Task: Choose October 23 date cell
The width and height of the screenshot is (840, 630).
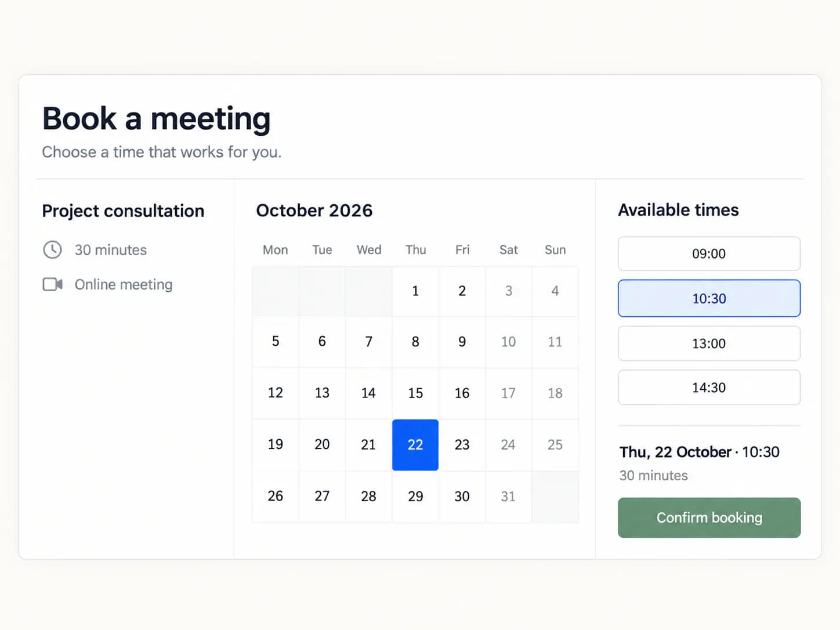Action: coord(462,445)
